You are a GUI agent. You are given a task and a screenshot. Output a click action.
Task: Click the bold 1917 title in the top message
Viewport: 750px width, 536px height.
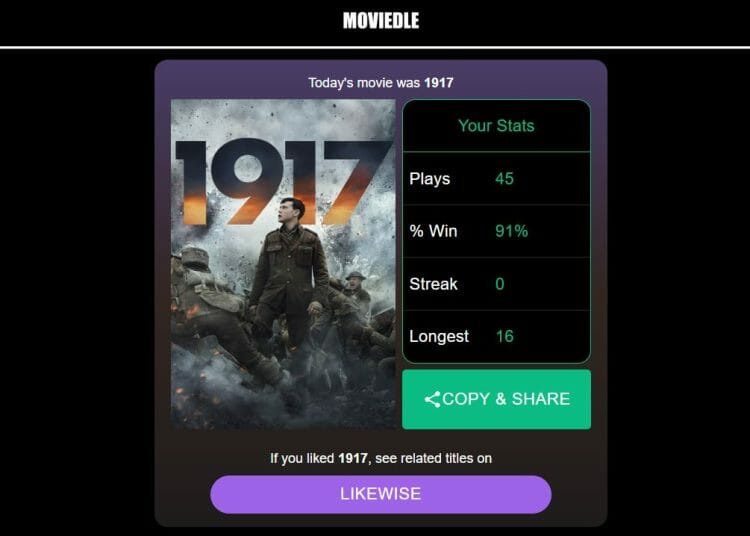(439, 83)
